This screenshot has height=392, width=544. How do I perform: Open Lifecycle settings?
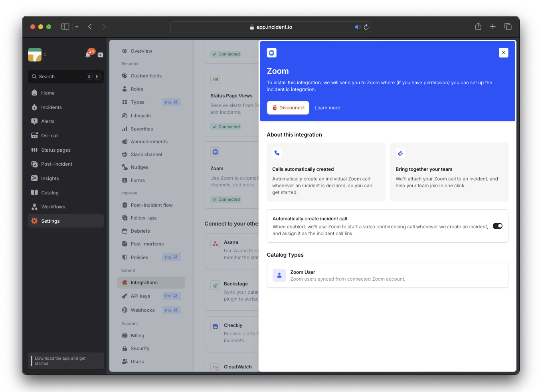click(x=151, y=116)
